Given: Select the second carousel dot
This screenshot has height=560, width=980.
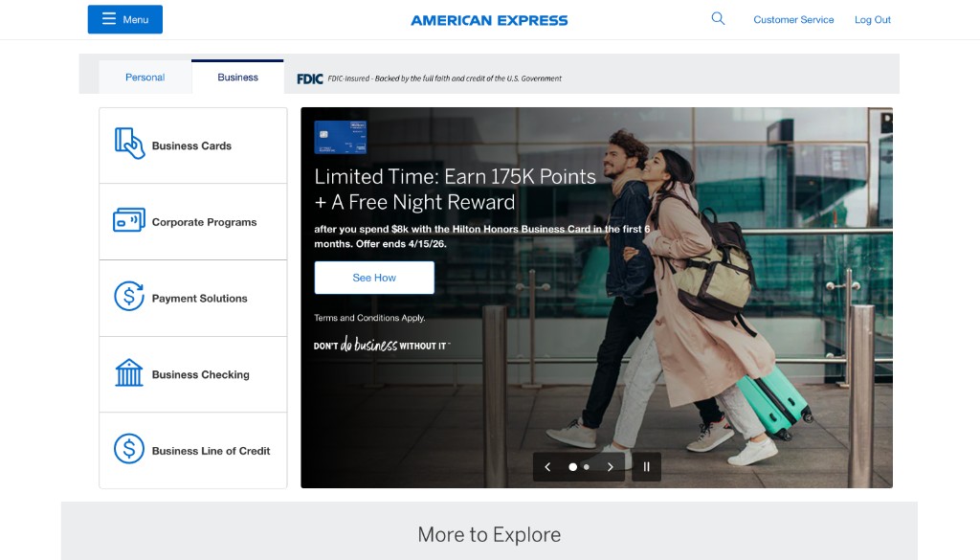Looking at the screenshot, I should 587,467.
